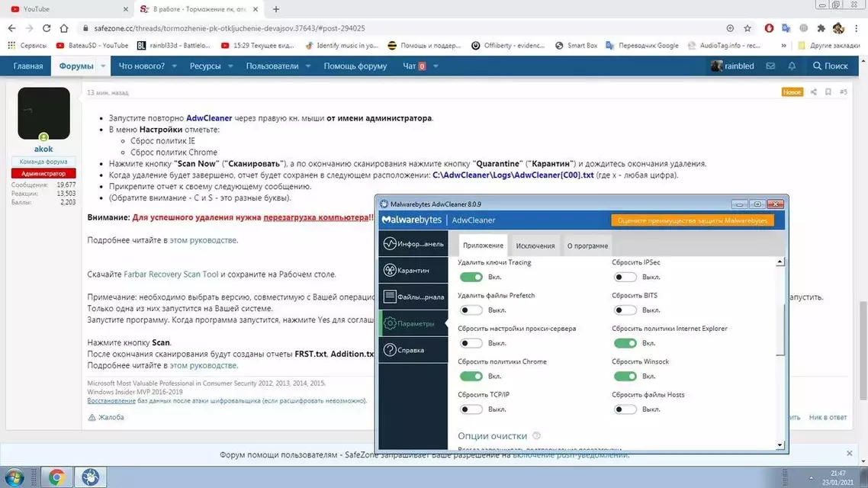Click the share icon on post #5
The width and height of the screenshot is (868, 488).
click(x=813, y=91)
